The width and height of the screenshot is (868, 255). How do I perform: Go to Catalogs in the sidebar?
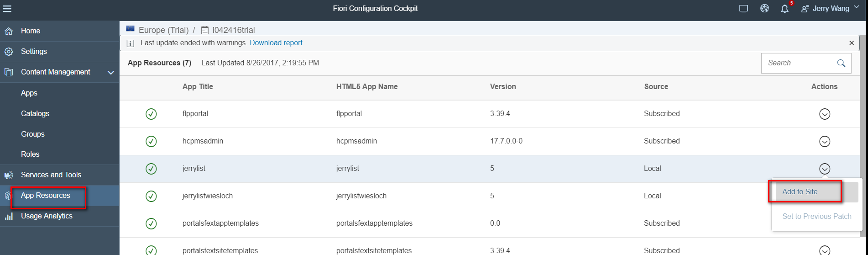pos(35,113)
